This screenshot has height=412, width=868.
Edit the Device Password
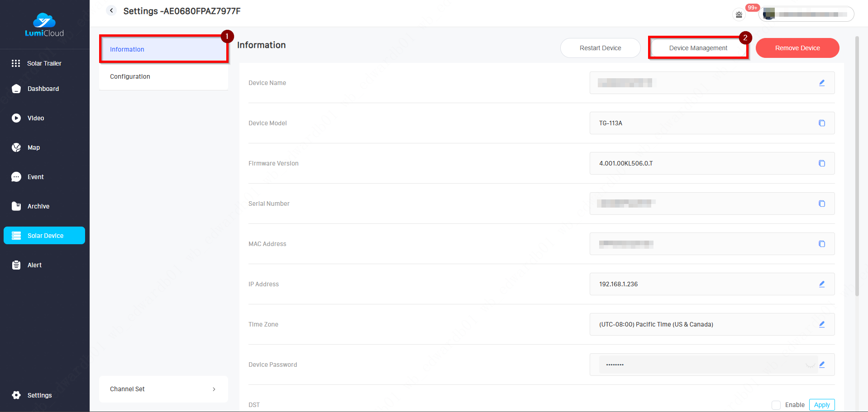pyautogui.click(x=822, y=365)
